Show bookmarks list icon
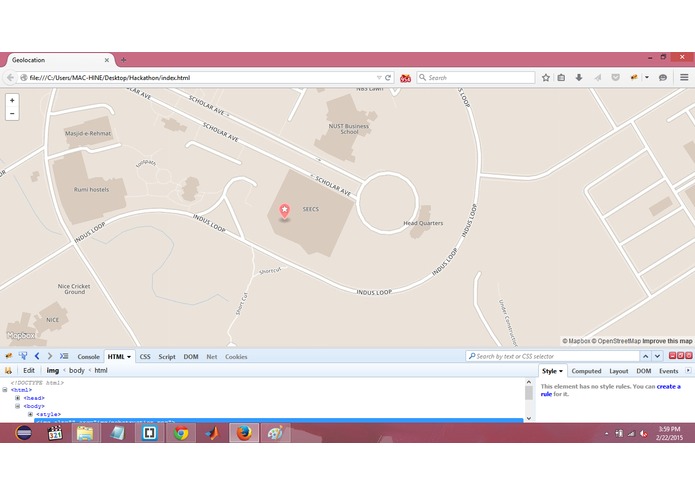This screenshot has width=695, height=494. (x=561, y=78)
